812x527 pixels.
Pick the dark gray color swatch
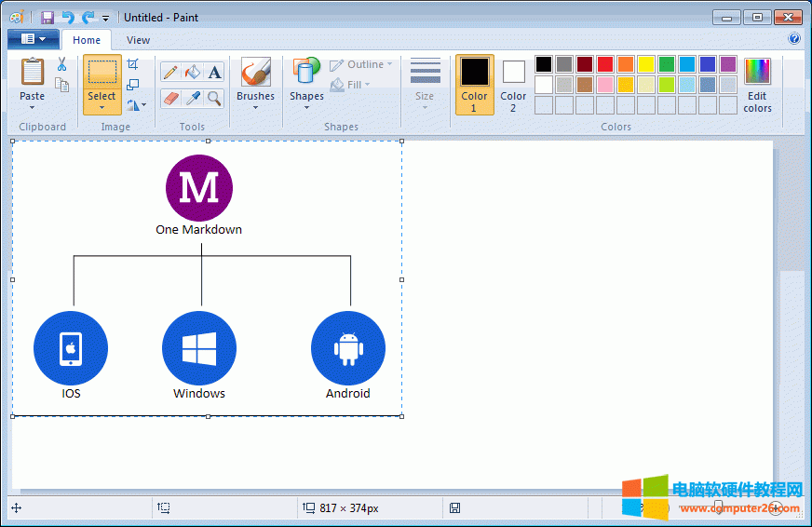[x=564, y=64]
